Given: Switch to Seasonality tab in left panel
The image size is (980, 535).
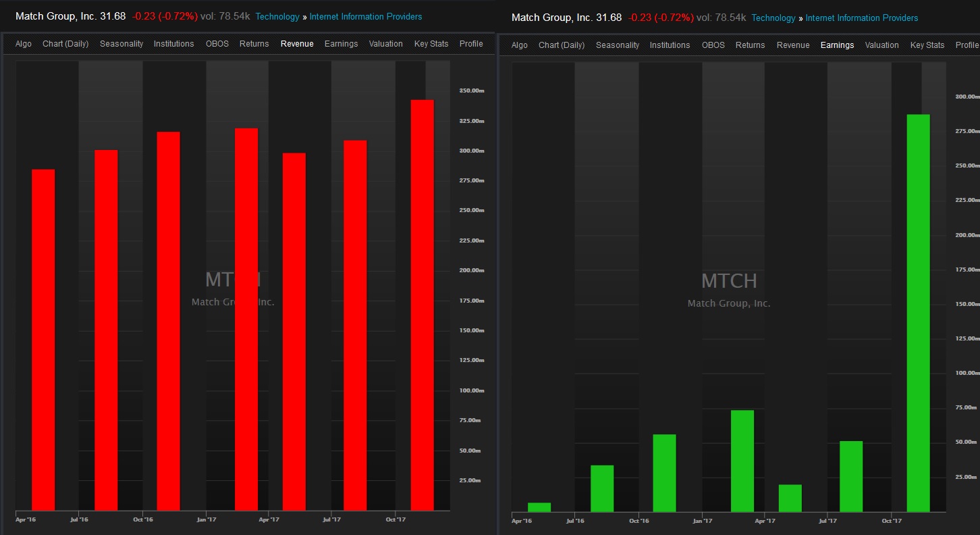Looking at the screenshot, I should [x=121, y=44].
